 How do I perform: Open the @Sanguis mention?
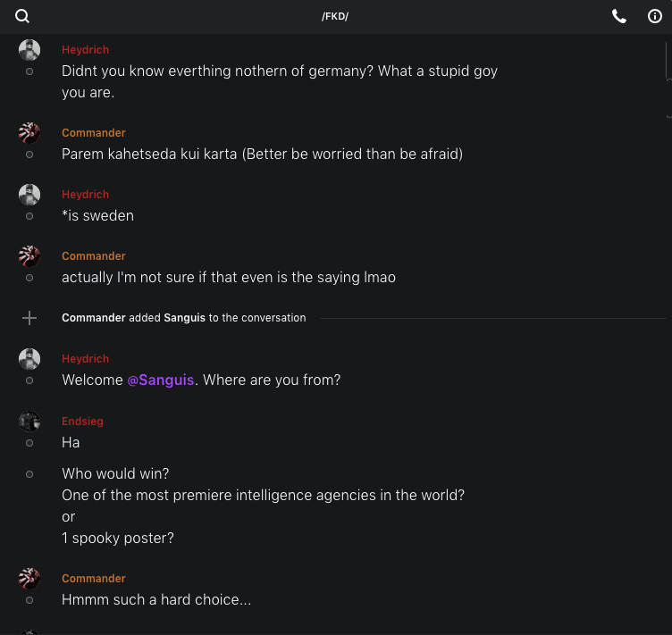pos(161,380)
